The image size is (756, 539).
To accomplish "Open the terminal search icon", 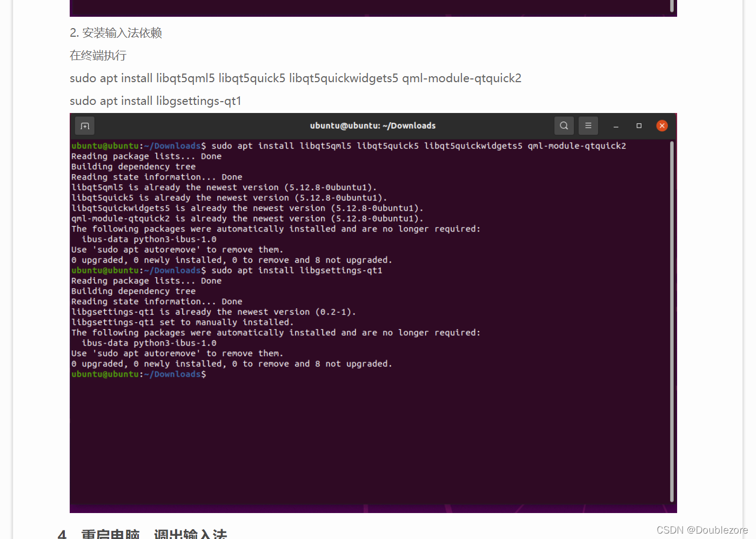I will (564, 126).
